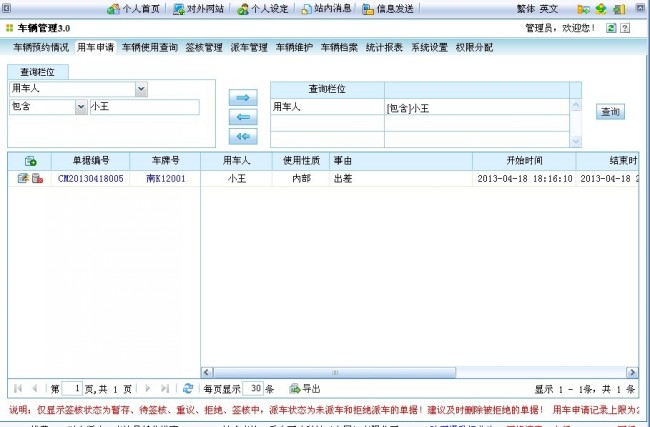Open the 派车管理 tab

249,47
